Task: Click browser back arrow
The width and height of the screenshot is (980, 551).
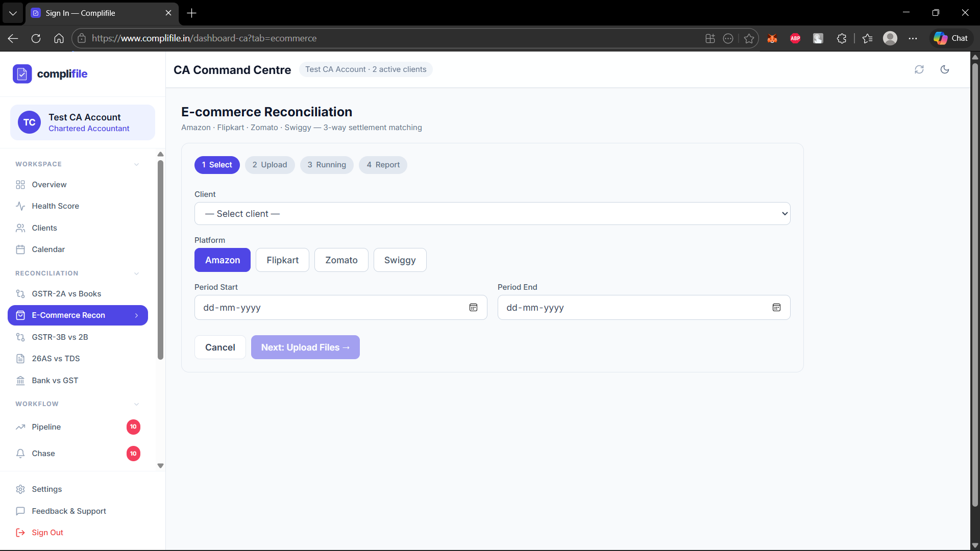Action: [x=13, y=38]
